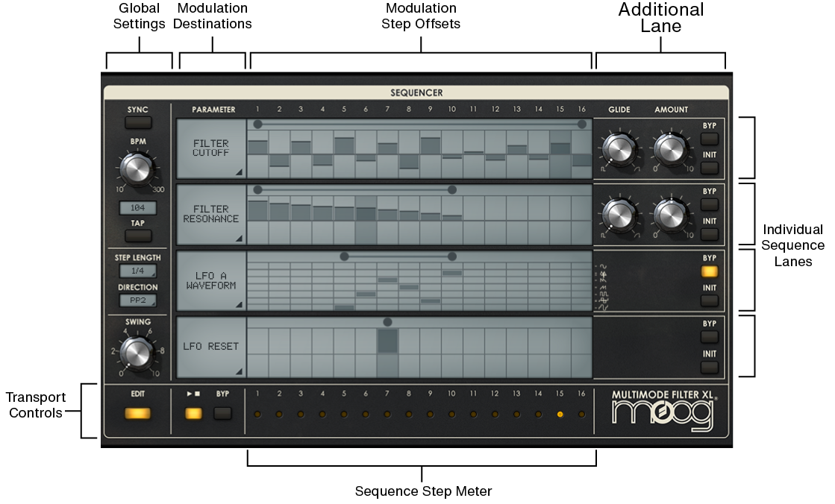The height and width of the screenshot is (504, 835).
Task: Click the Filter Resonance lane GLIDE knob
Action: pos(619,215)
